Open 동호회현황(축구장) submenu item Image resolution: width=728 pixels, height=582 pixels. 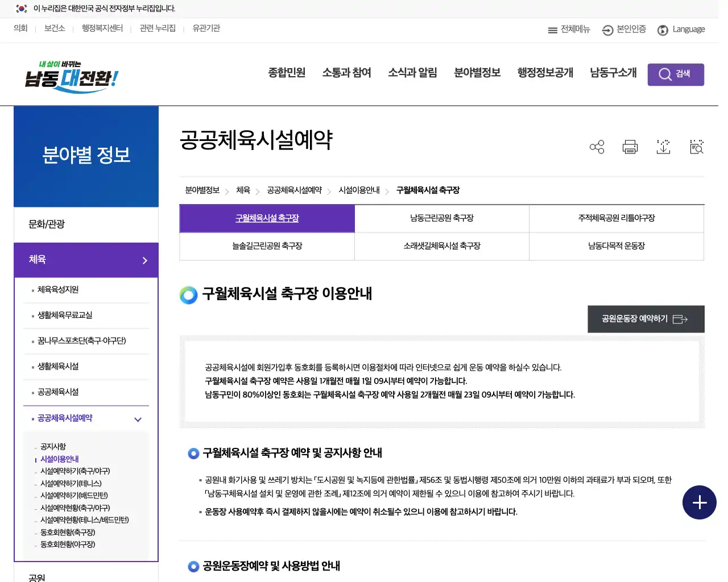[68, 533]
